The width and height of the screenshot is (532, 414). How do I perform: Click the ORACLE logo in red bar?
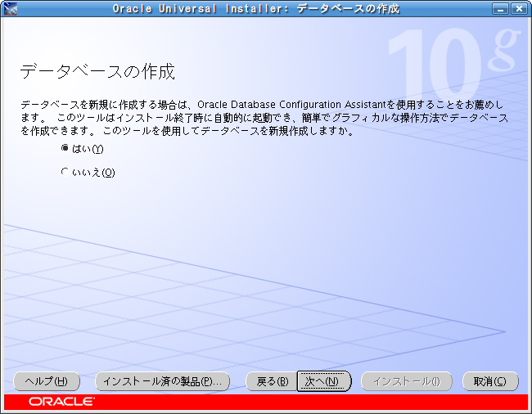61,402
